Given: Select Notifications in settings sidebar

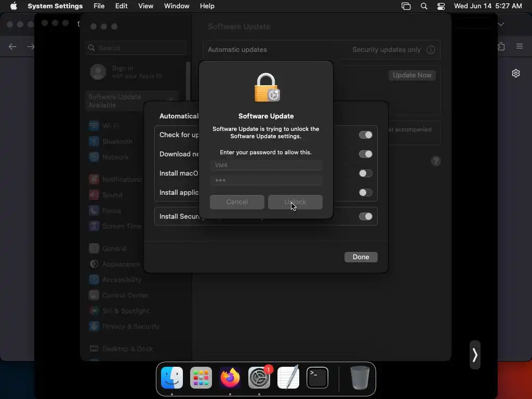Looking at the screenshot, I should coord(115,179).
